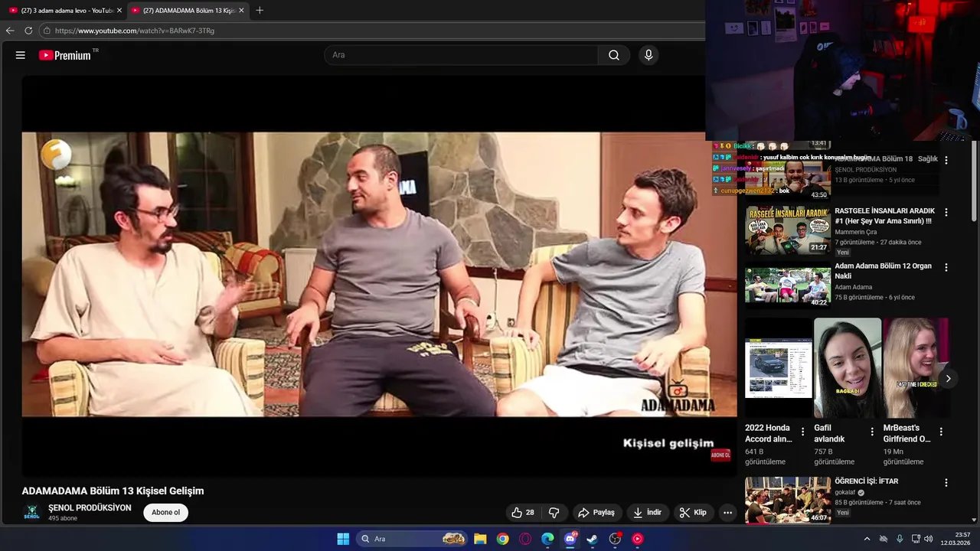Open 'Gafil avlandık' Shorts thumbnail
The height and width of the screenshot is (551, 980).
(x=848, y=368)
